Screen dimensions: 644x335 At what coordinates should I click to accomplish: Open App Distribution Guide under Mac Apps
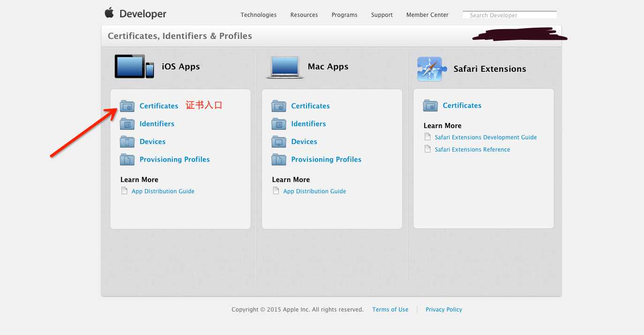[314, 191]
